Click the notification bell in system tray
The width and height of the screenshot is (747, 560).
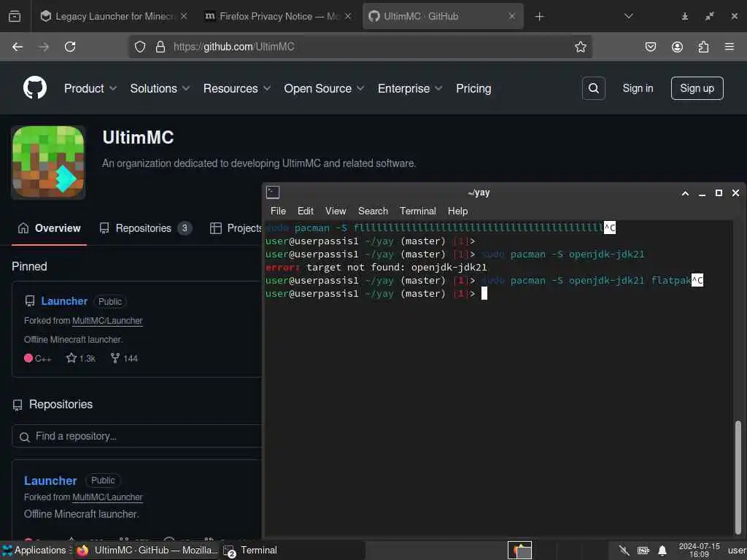(x=662, y=551)
